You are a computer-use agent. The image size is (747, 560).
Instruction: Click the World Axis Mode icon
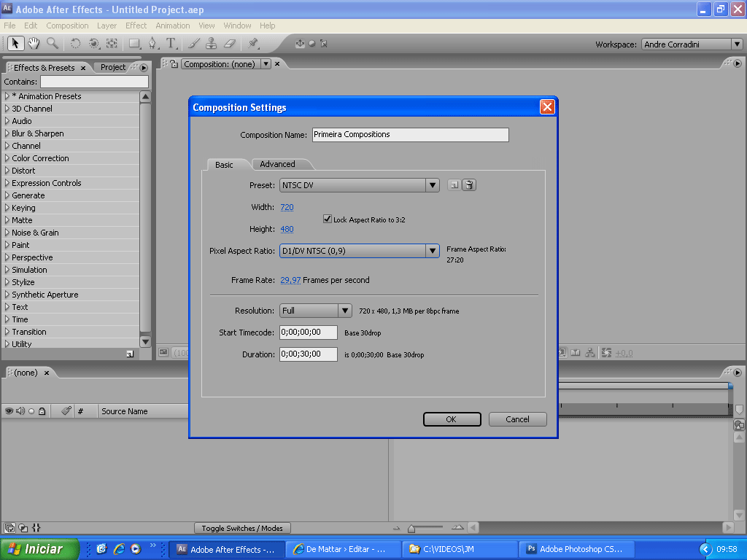(x=312, y=43)
